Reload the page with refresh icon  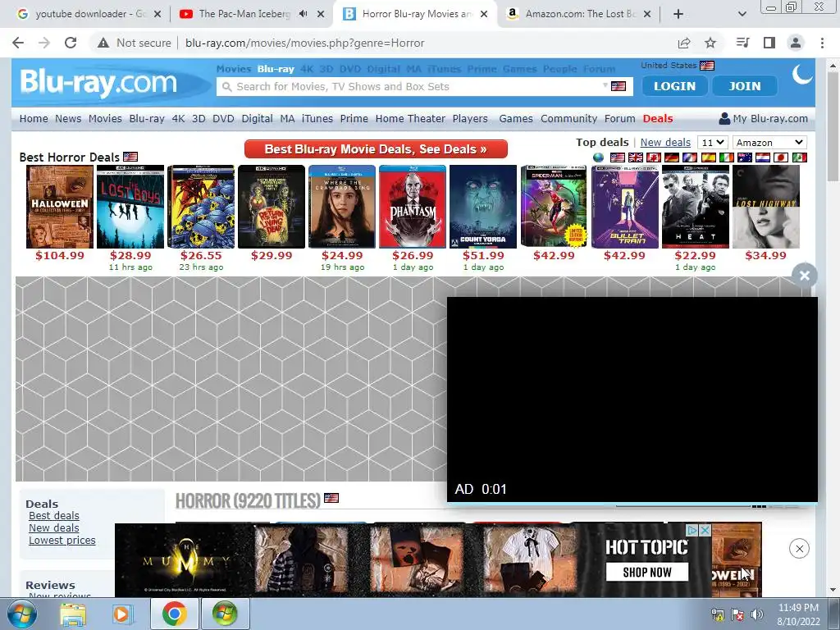71,43
